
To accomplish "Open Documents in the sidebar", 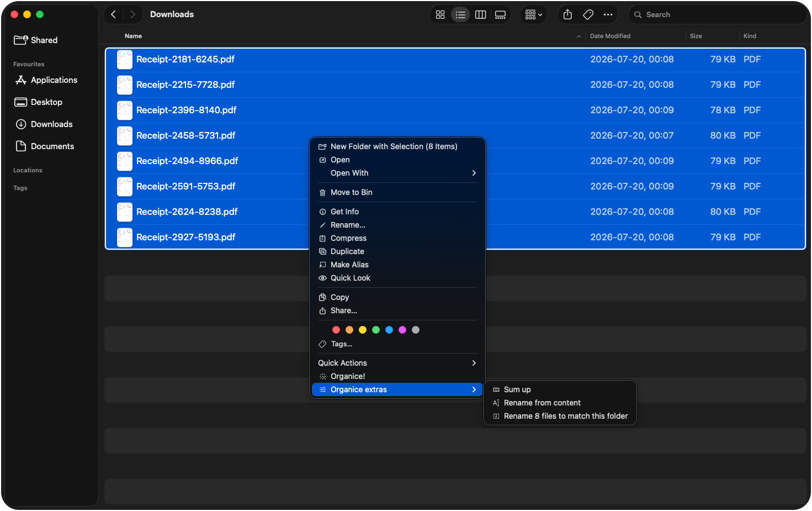I will coord(52,146).
